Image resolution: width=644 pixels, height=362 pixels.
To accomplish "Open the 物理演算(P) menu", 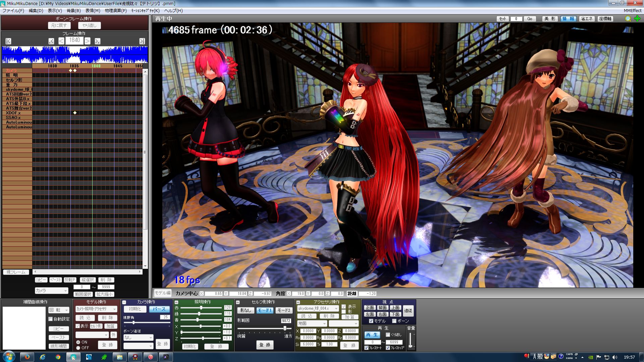I will tap(116, 11).
